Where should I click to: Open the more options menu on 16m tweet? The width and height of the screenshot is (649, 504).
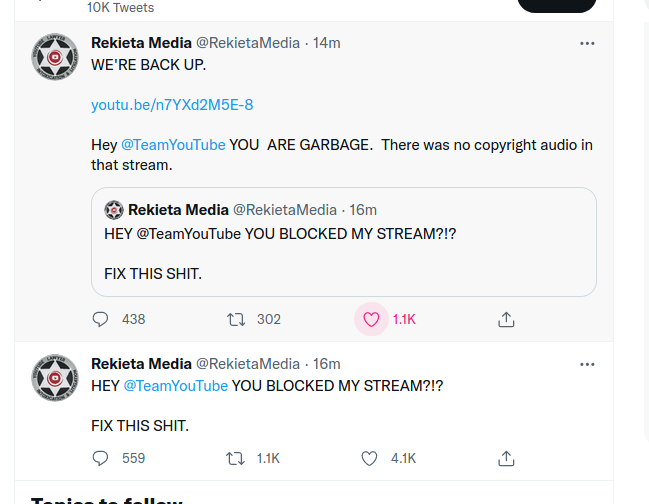point(587,365)
